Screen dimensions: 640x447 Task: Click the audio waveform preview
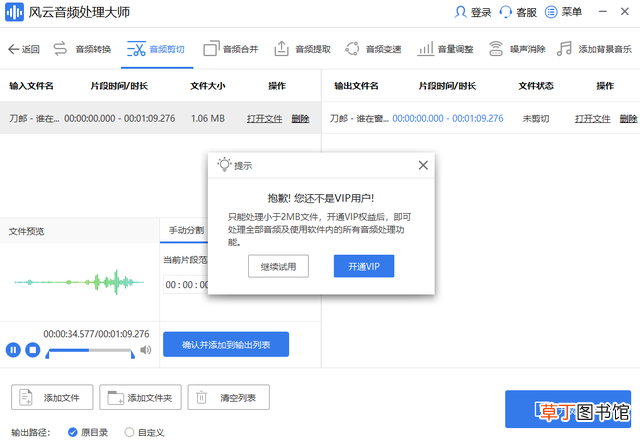click(79, 282)
